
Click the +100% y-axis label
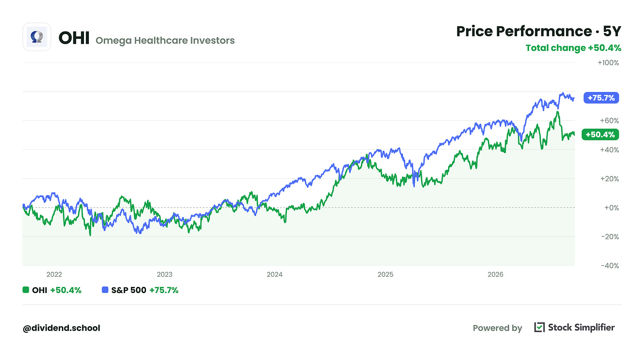608,63
